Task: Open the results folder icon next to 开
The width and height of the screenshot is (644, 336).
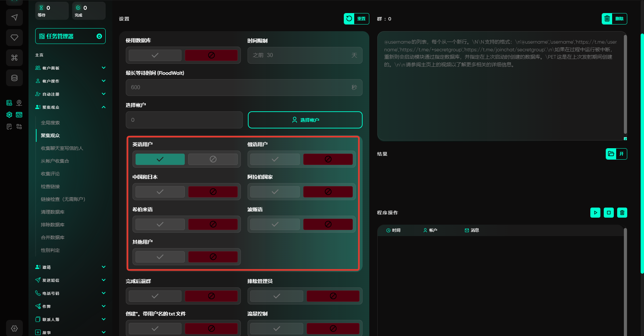Action: [611, 154]
